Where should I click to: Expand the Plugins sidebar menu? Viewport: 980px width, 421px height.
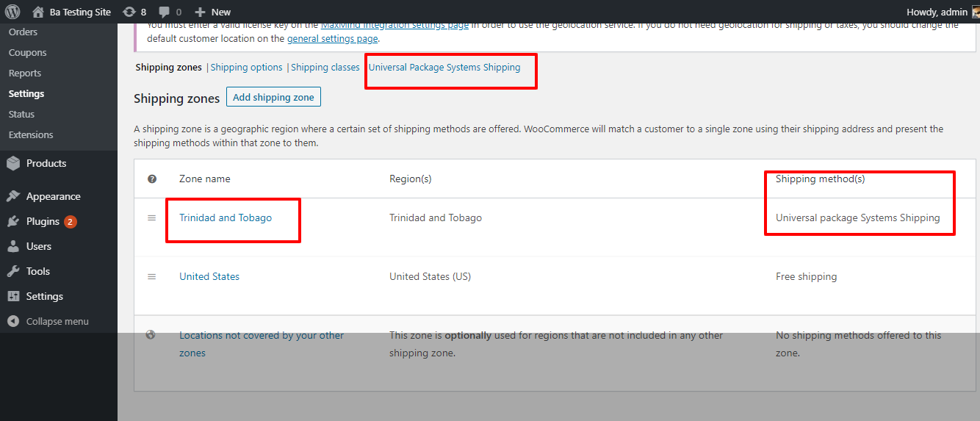pos(43,221)
